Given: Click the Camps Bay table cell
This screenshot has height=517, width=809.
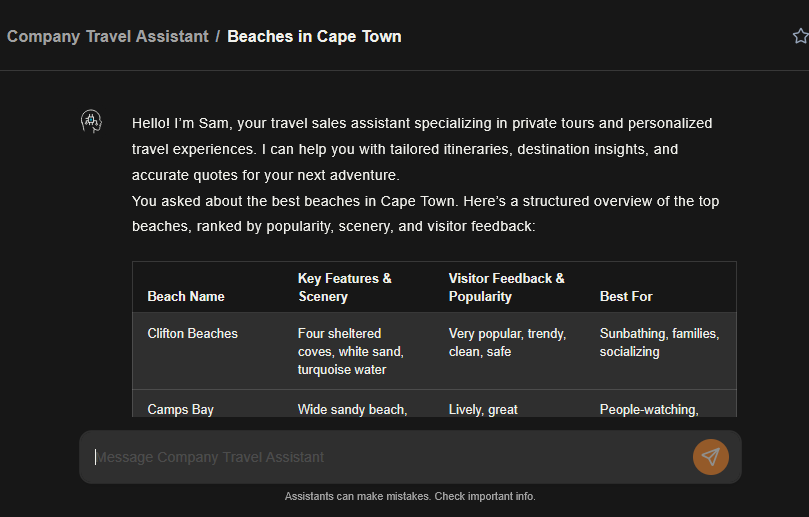Looking at the screenshot, I should 180,409.
